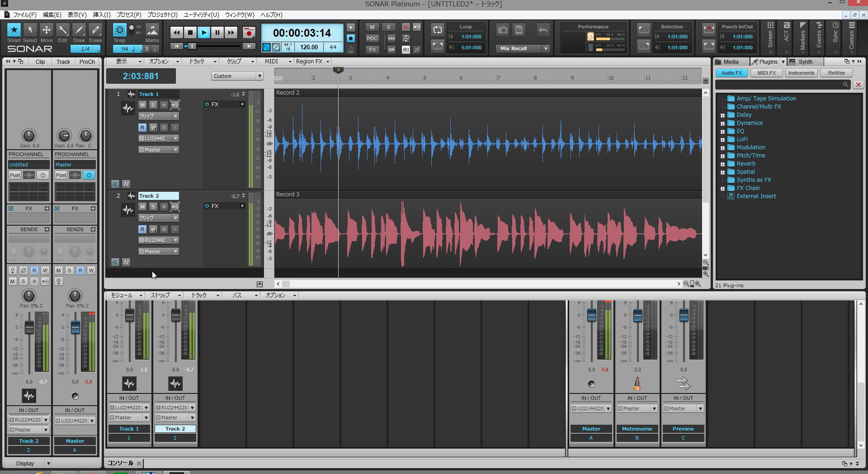The image size is (868, 474).
Task: Open the 編集(E) menu
Action: [52, 14]
